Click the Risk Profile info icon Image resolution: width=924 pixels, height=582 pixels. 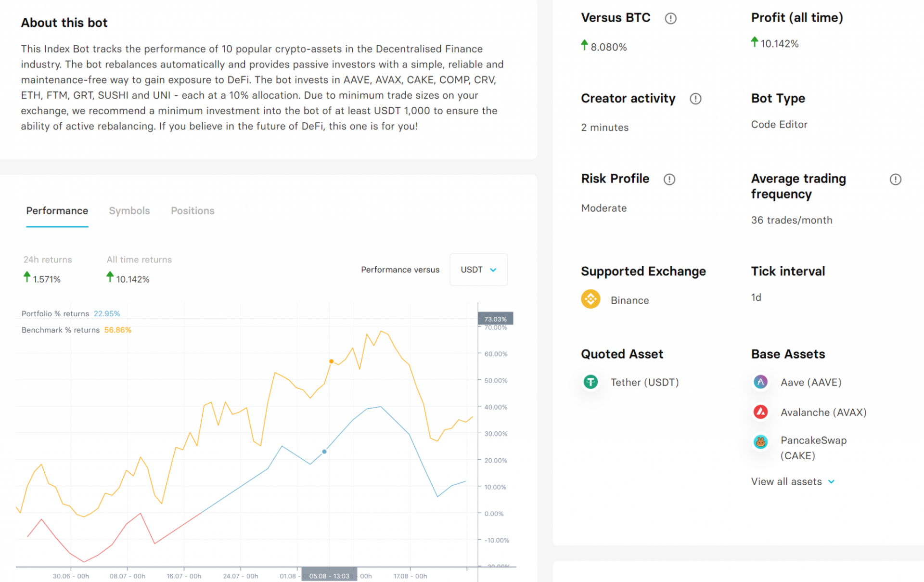click(669, 179)
